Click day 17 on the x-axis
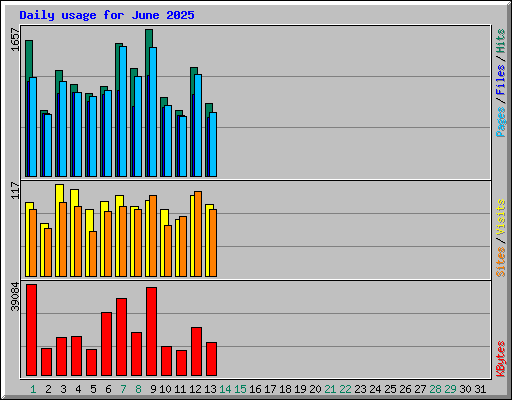This screenshot has width=512, height=400. coord(270,389)
